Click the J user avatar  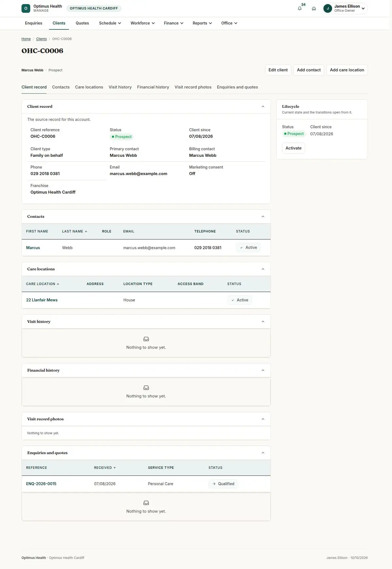[x=328, y=8]
